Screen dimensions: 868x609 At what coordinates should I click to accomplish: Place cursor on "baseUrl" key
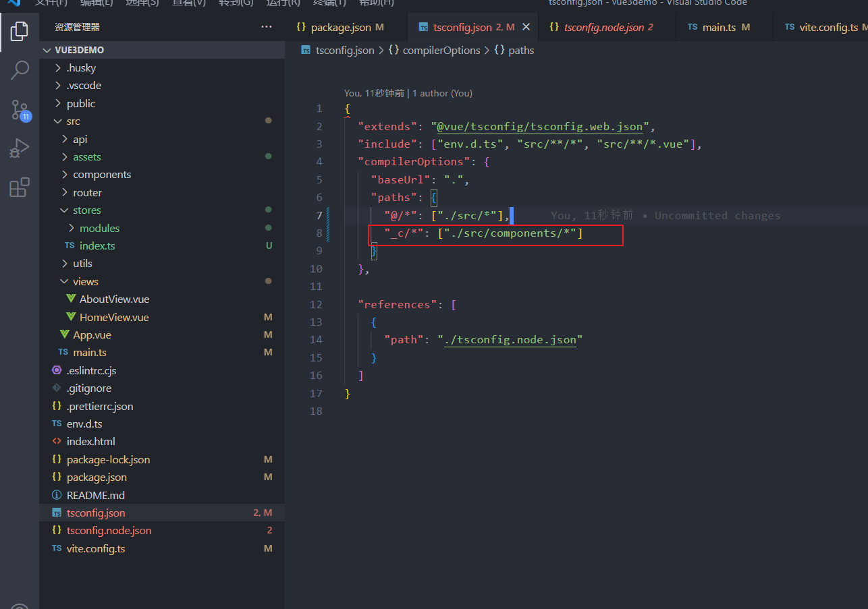pyautogui.click(x=400, y=180)
